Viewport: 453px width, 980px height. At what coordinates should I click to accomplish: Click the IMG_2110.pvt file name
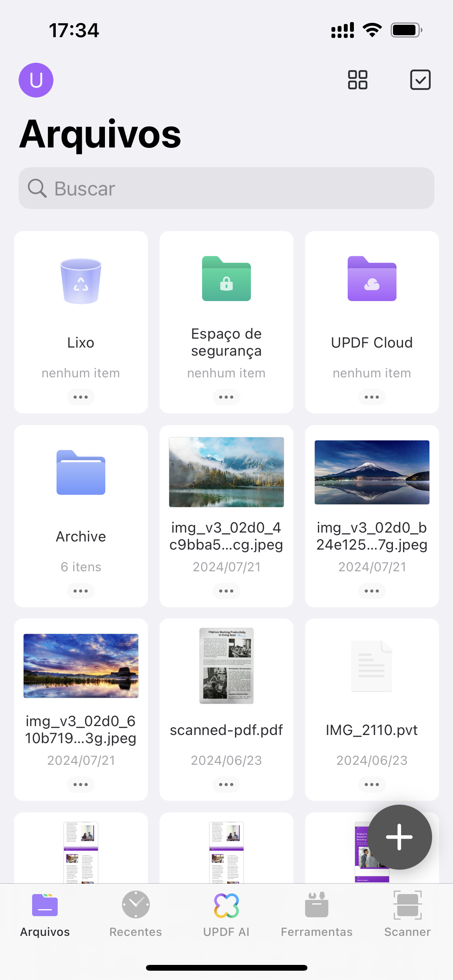tap(372, 730)
